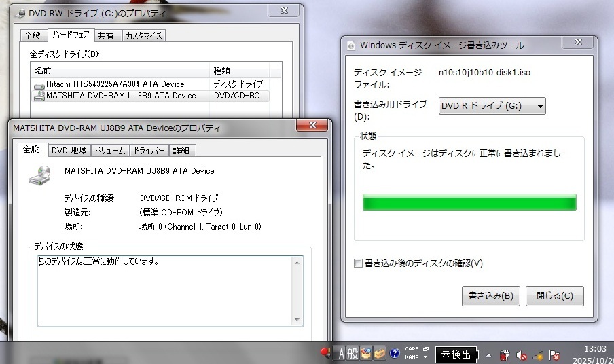
Task: Click the device status scrollbar up arrow
Action: pos(297,263)
